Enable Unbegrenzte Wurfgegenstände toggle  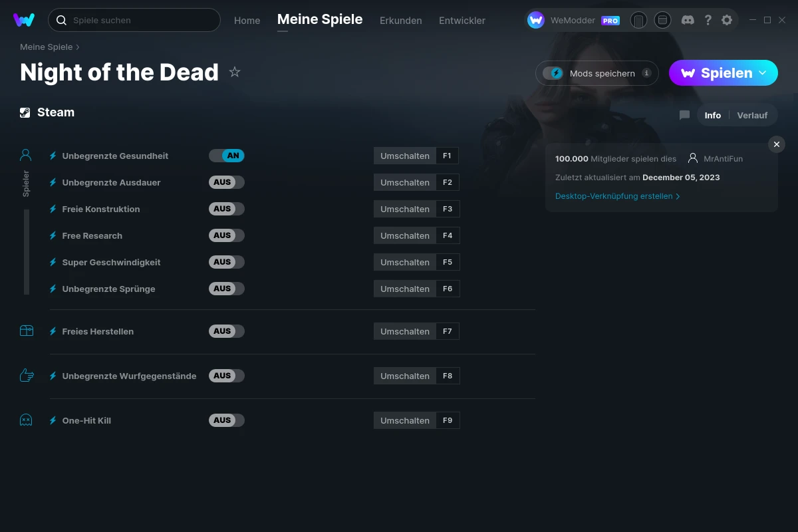click(x=227, y=376)
